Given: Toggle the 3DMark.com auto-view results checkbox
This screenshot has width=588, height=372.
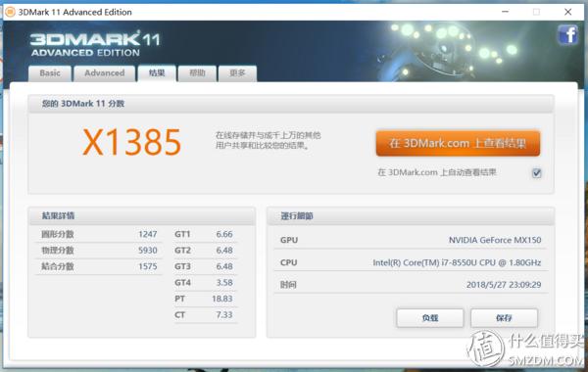Looking at the screenshot, I should click(x=537, y=172).
